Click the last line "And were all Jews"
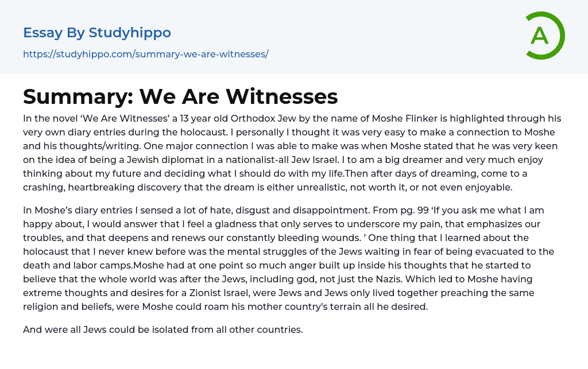Image resolution: width=588 pixels, height=369 pixels. [163, 329]
